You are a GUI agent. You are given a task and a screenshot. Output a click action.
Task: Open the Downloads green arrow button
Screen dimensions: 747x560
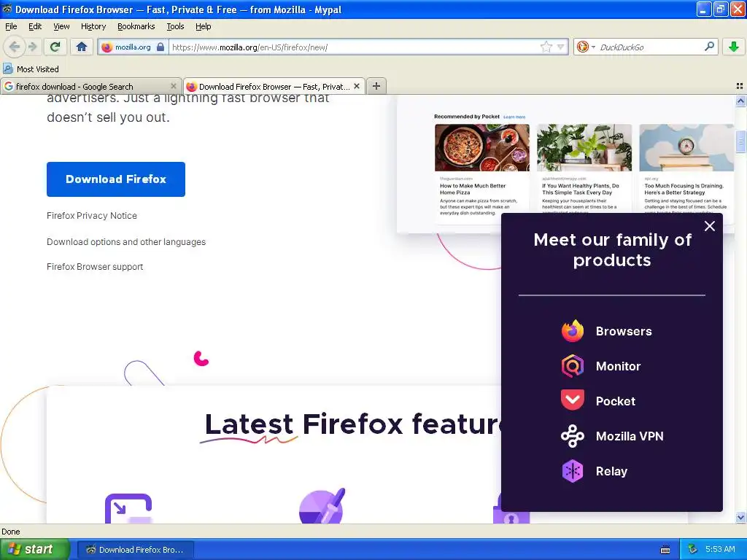(734, 47)
